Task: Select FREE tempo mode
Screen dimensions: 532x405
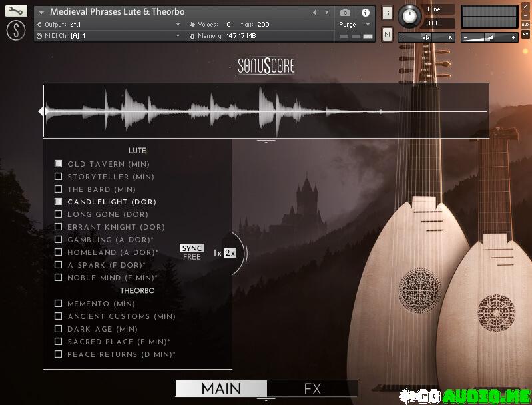Action: pos(192,257)
